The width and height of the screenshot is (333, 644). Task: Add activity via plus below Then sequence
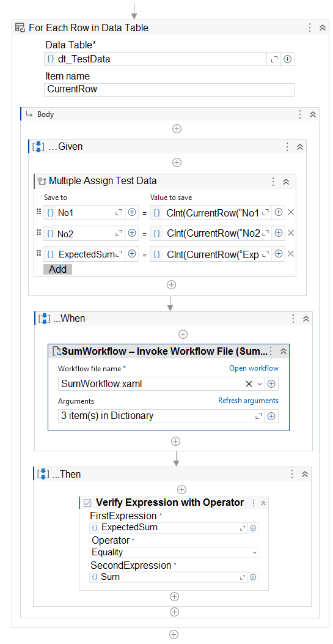174,596
